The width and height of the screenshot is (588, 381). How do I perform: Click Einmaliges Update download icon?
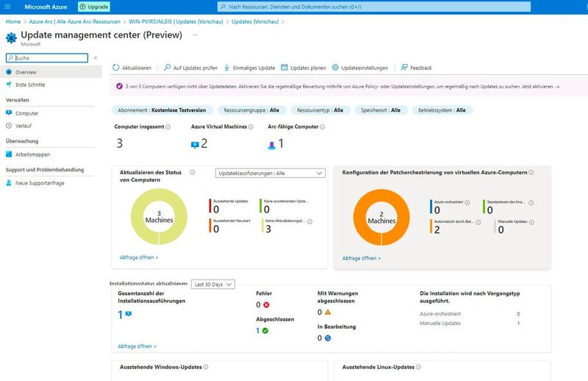coord(227,68)
